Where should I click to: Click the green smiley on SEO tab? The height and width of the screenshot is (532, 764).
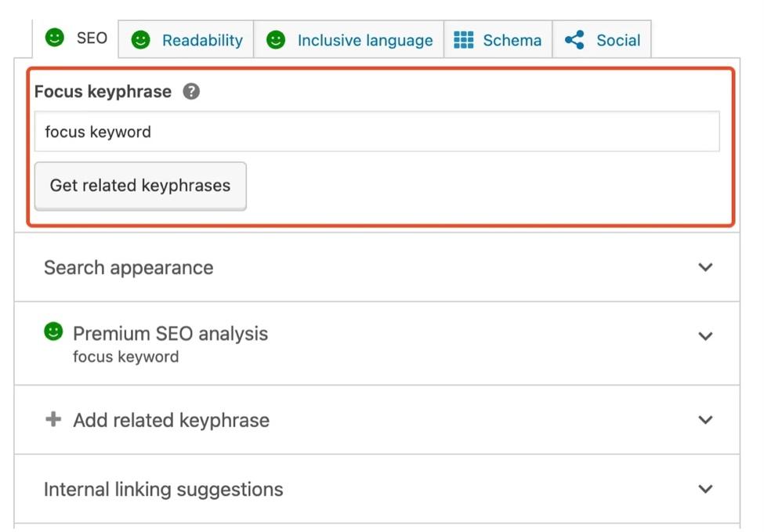pos(55,38)
